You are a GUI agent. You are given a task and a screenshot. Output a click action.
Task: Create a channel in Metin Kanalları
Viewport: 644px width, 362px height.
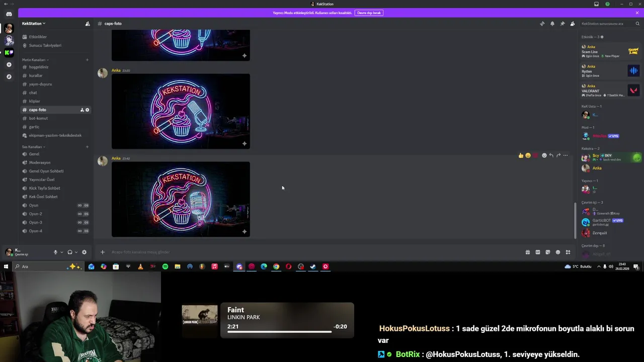[87, 60]
